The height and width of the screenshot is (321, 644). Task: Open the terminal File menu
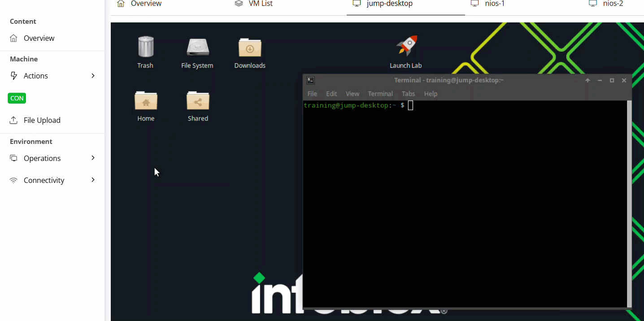(x=312, y=94)
